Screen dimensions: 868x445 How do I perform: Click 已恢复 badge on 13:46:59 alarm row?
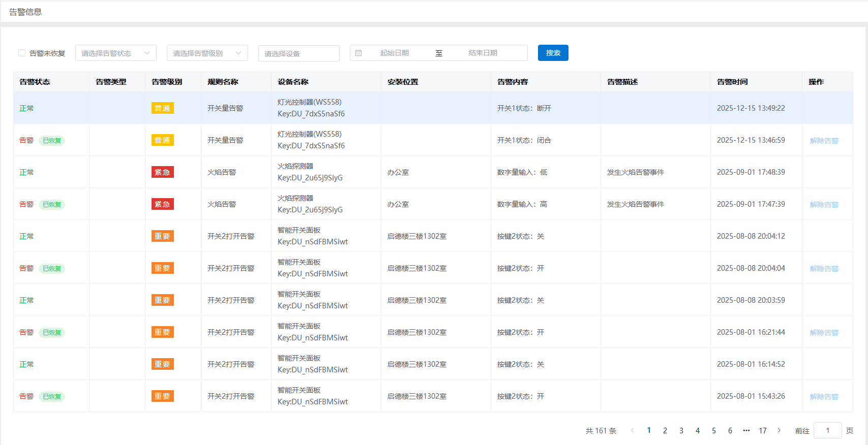click(x=52, y=141)
